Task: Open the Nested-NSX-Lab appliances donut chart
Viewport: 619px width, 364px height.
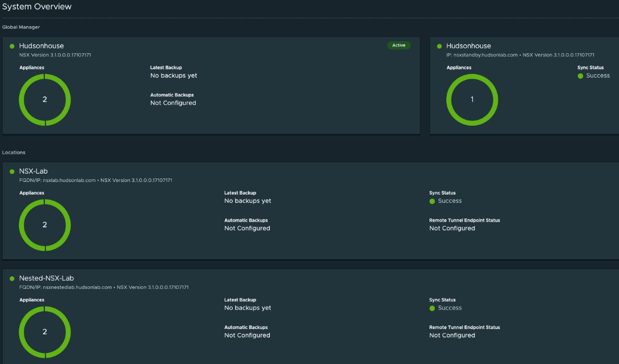Action: pos(45,332)
